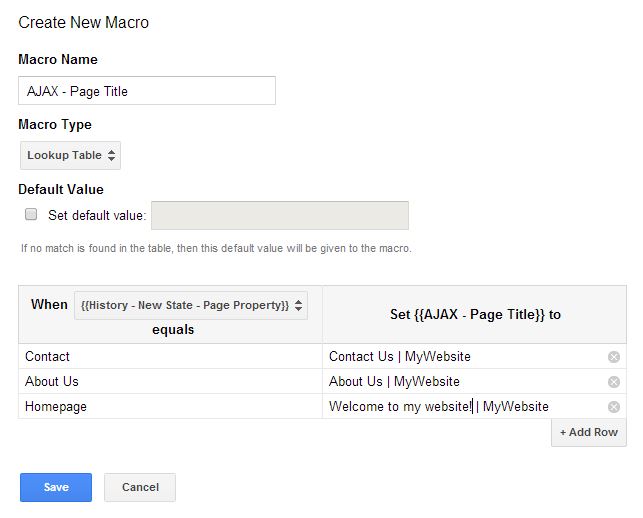Image resolution: width=643 pixels, height=518 pixels.
Task: Click the 'Set {{AJAX - Page Title}} to' column header
Action: pos(475,315)
